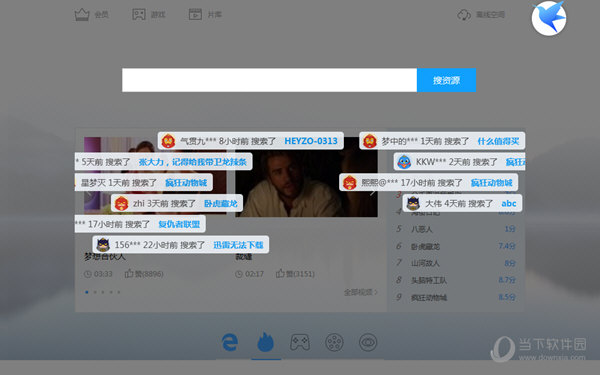The height and width of the screenshot is (375, 600).
Task: Open the 片库 film library icon
Action: 195,15
